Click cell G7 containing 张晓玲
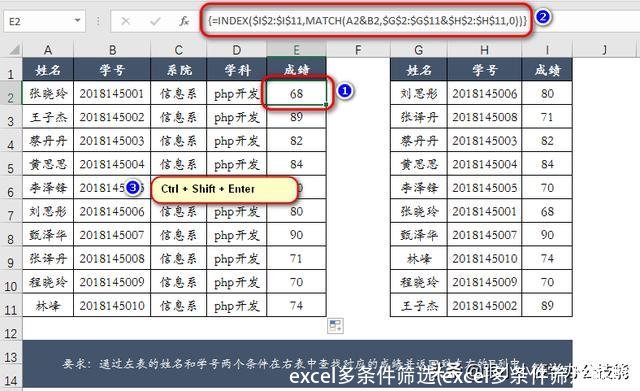The height and width of the screenshot is (391, 640). pos(419,211)
